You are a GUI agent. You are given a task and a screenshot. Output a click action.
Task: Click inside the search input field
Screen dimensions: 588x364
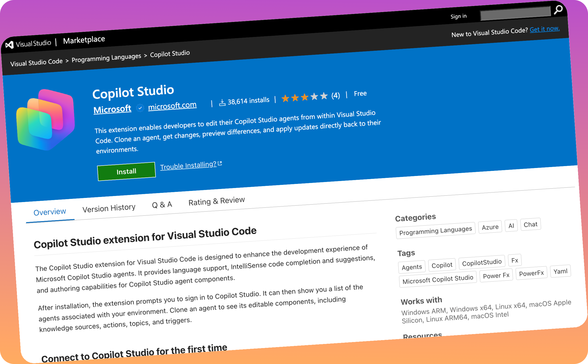[515, 14]
